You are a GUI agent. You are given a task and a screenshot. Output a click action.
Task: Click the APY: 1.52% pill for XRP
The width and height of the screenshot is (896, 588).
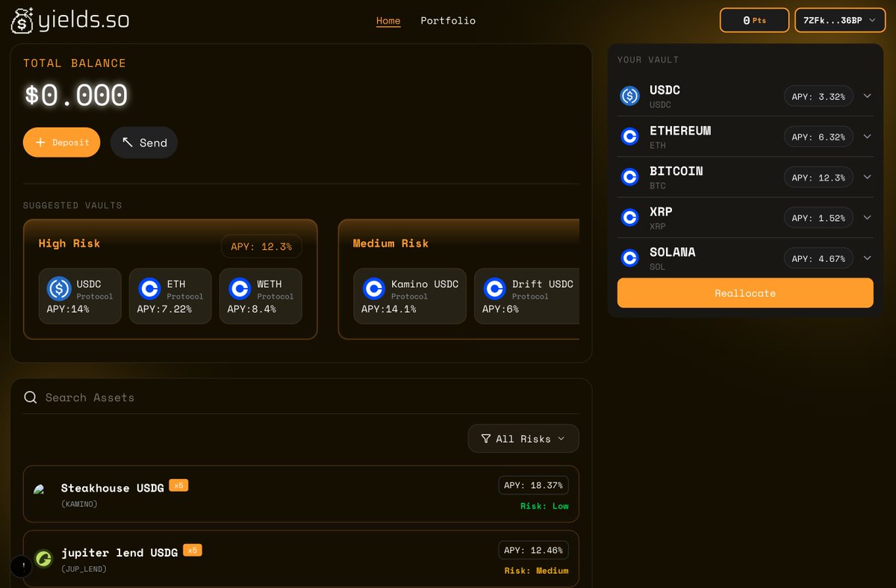[818, 217]
